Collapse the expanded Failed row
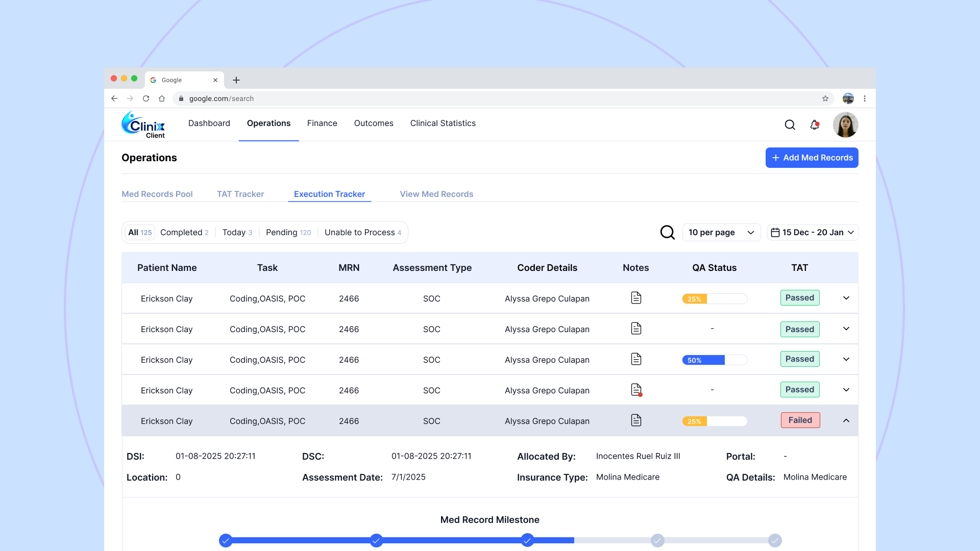This screenshot has height=551, width=980. pyautogui.click(x=846, y=420)
